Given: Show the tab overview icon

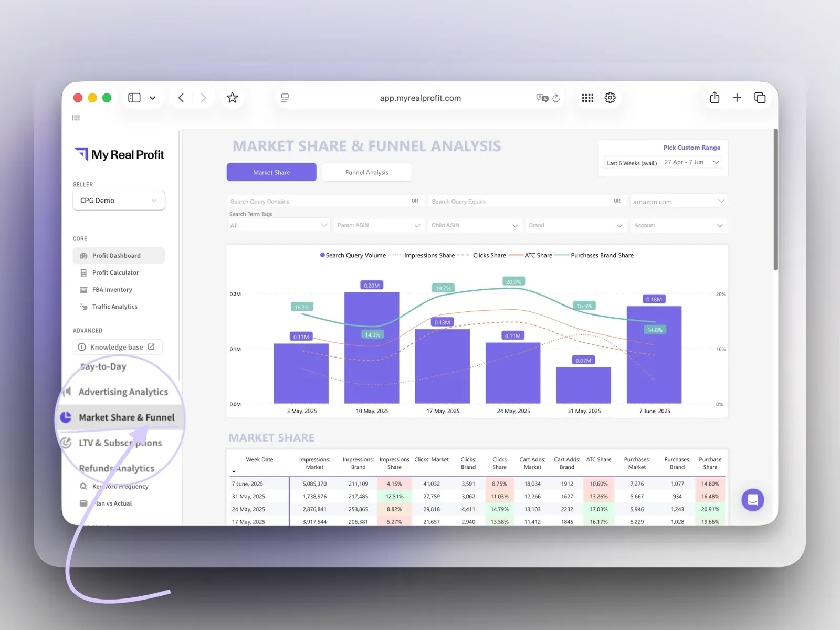Looking at the screenshot, I should (760, 98).
